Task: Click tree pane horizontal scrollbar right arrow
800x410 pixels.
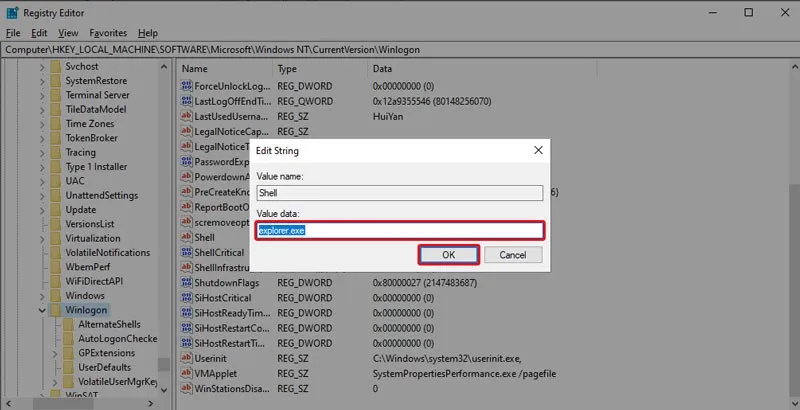Action: tap(151, 403)
